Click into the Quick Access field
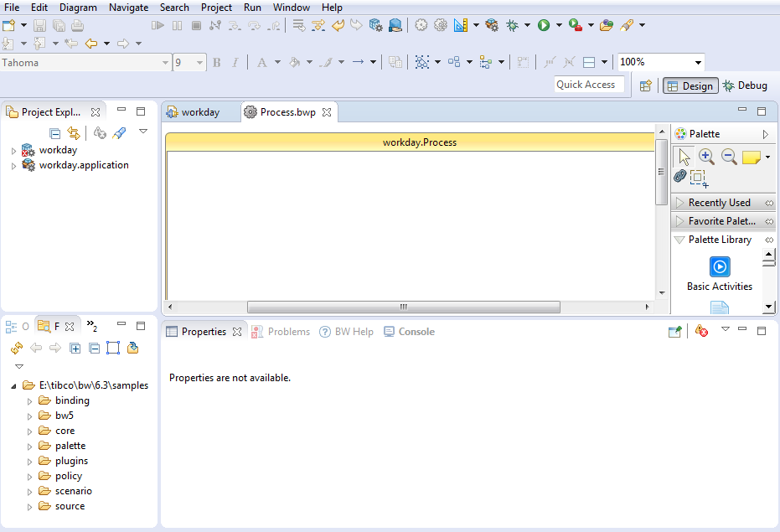The width and height of the screenshot is (780, 532). (589, 85)
